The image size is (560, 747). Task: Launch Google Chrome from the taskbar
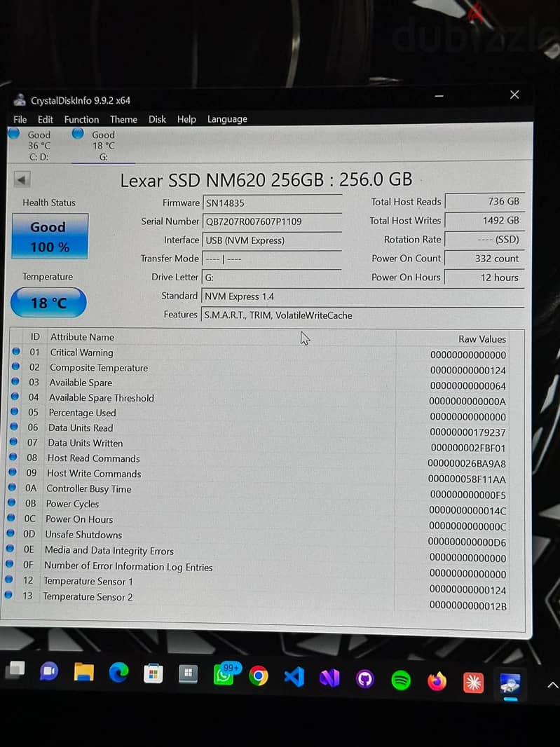[x=259, y=676]
